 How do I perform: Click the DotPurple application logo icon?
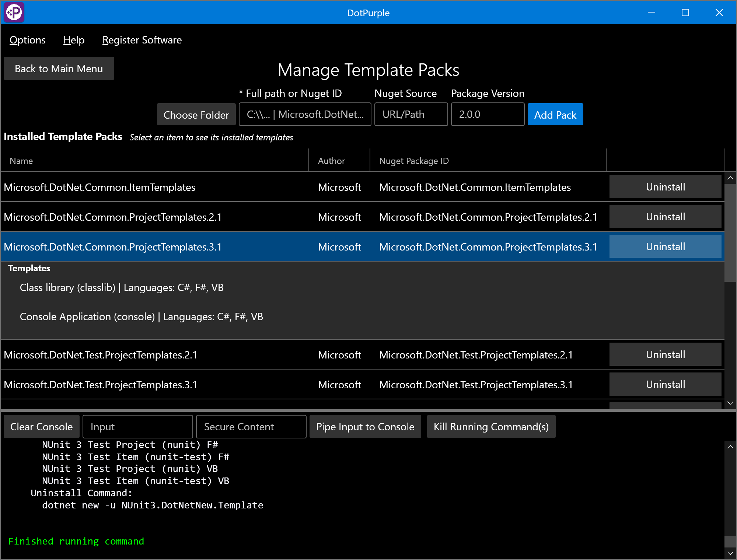pos(15,11)
